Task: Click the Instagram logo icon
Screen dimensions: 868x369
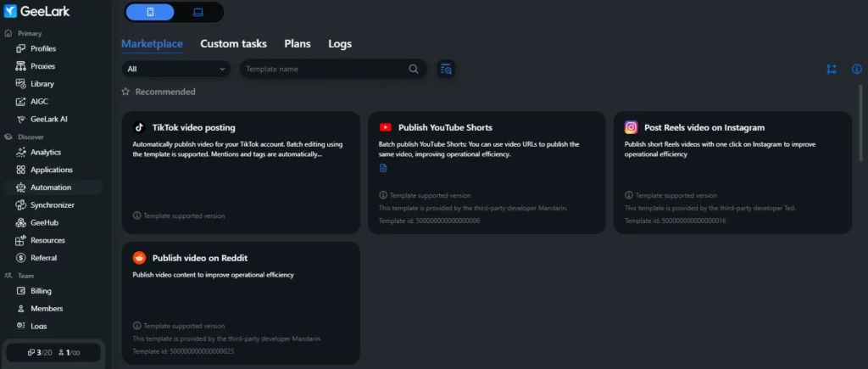Action: pyautogui.click(x=631, y=127)
